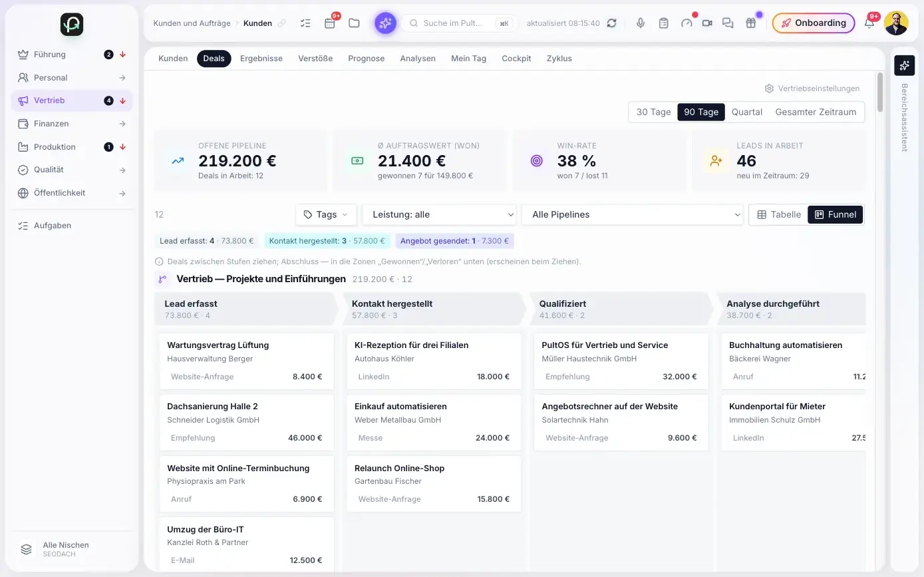Screen dimensions: 924x577
Task: Click the Suche im Pult search field
Action: [x=460, y=23]
